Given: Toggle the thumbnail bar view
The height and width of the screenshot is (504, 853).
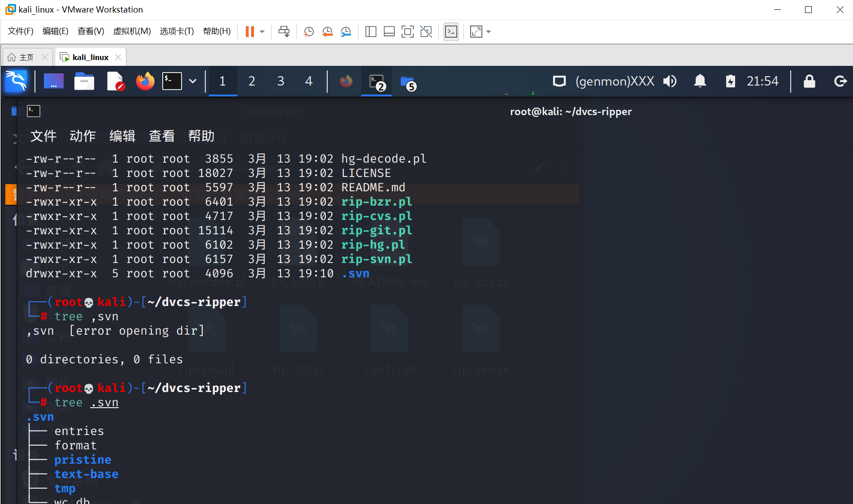Looking at the screenshot, I should coord(389,31).
